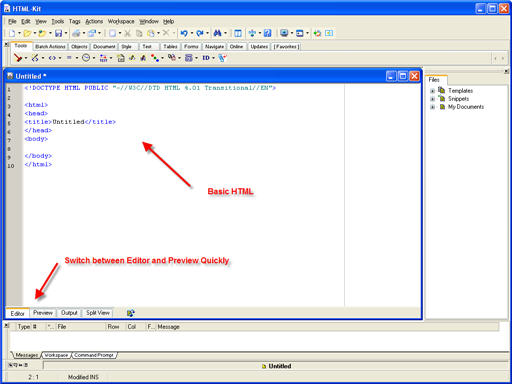
Task: Open the View menu
Action: pyautogui.click(x=41, y=21)
